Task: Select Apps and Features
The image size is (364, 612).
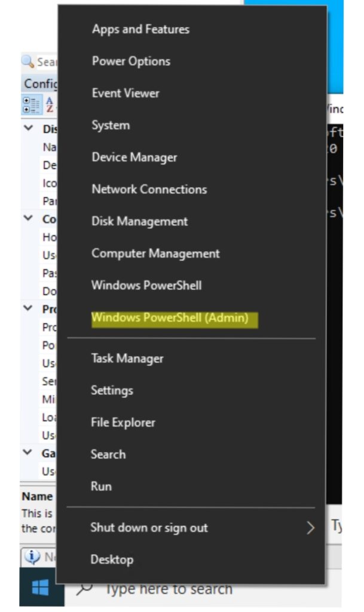Action: (140, 29)
